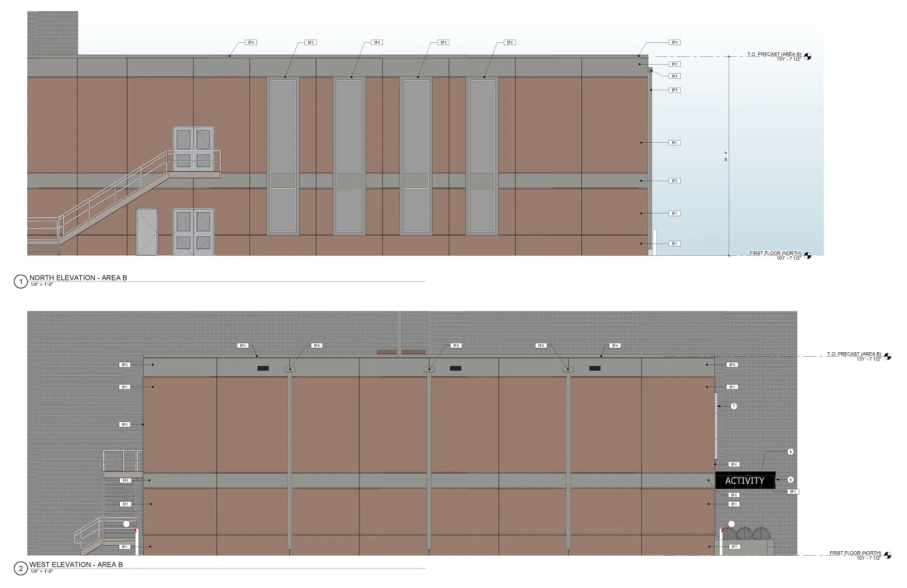
Task: Select the leftmost tall window on north elevation
Action: tap(283, 156)
